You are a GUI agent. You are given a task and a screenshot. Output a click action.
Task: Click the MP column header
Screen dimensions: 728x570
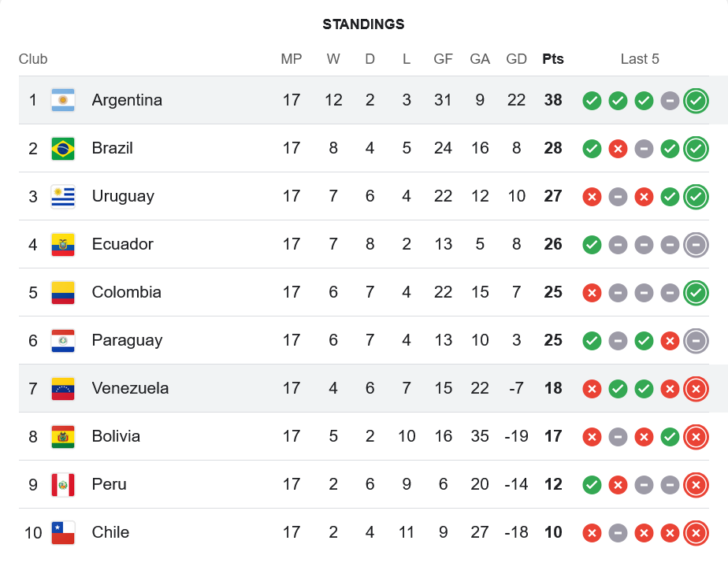292,59
